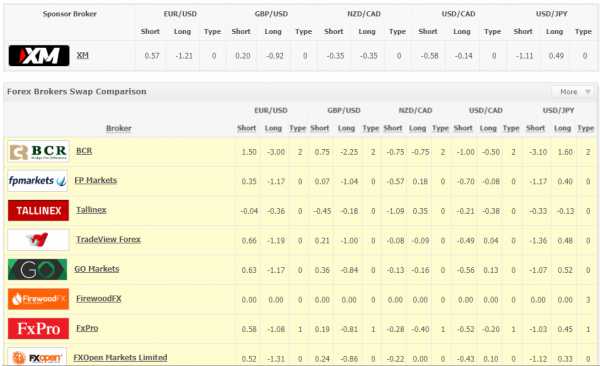Sort comparison table by USD/JPY Type
600x366 pixels.
click(x=586, y=128)
